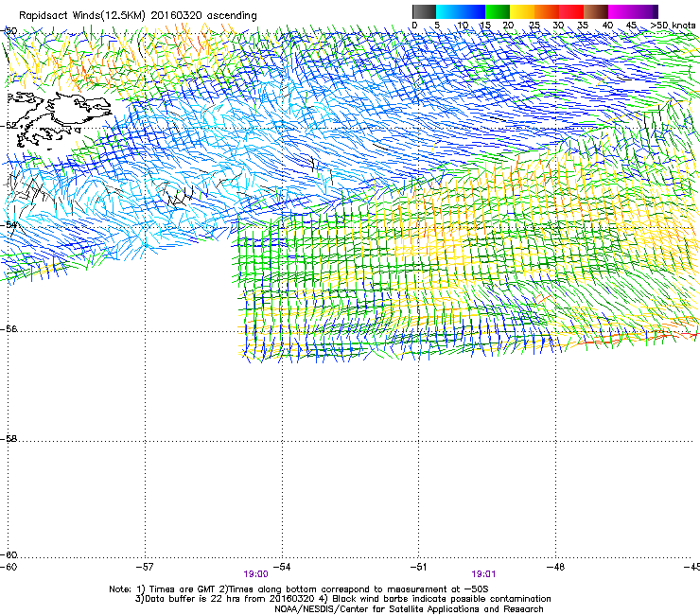
Task: Click the '-54' latitude axis label
Action: [x=9, y=224]
